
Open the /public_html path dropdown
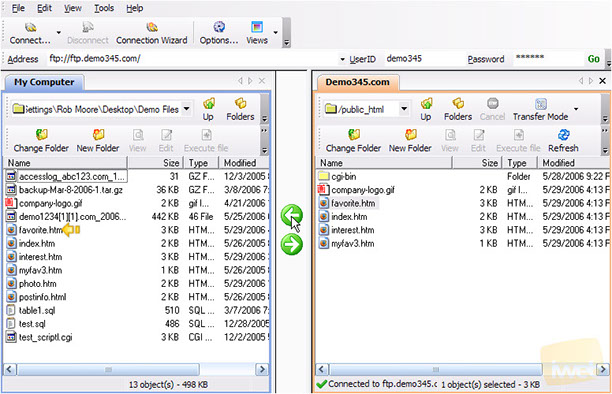point(404,109)
